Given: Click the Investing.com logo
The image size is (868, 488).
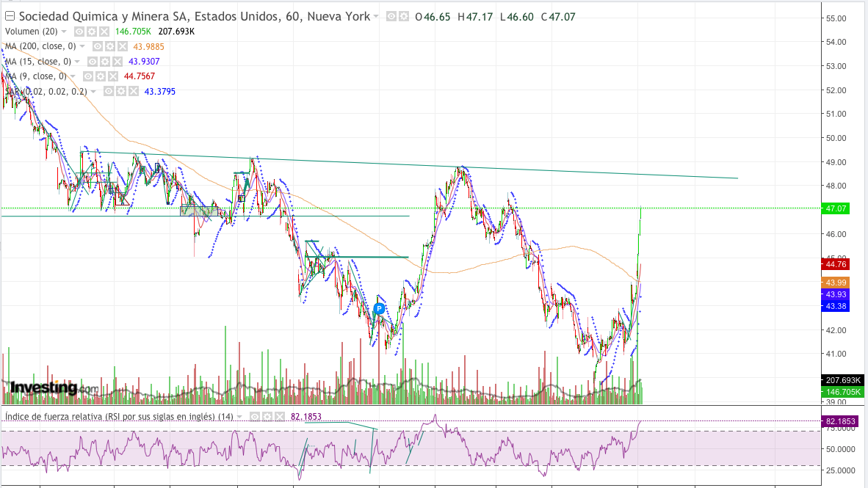Looking at the screenshot, I should click(x=54, y=387).
